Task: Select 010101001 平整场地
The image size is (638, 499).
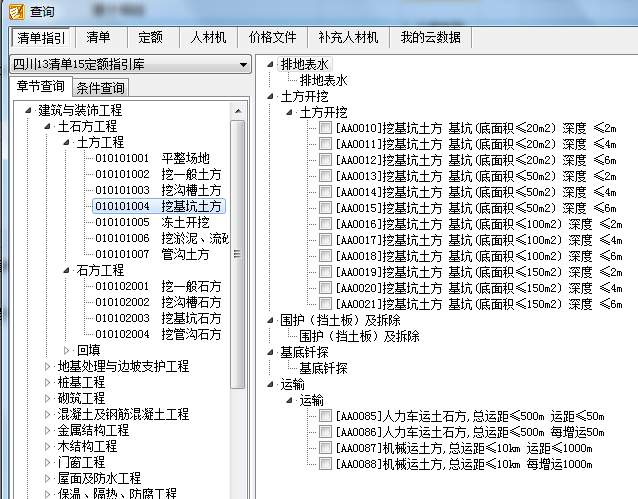Action: [x=152, y=158]
